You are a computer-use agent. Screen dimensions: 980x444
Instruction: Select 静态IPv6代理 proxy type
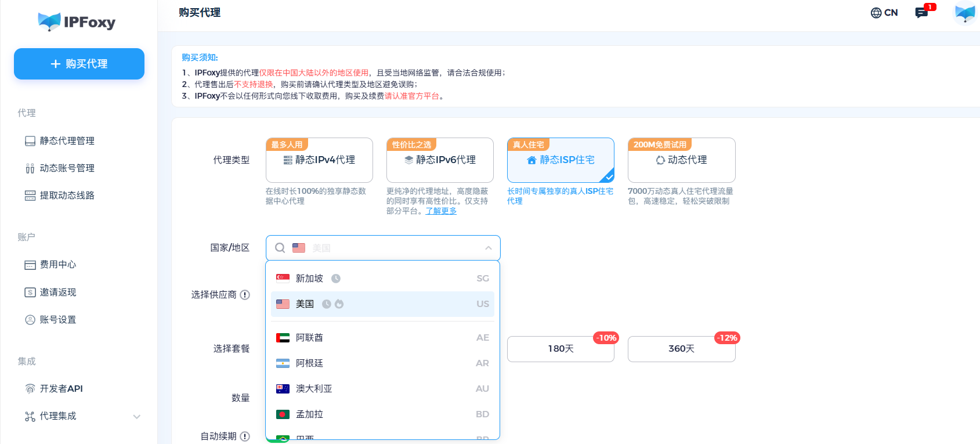[440, 160]
